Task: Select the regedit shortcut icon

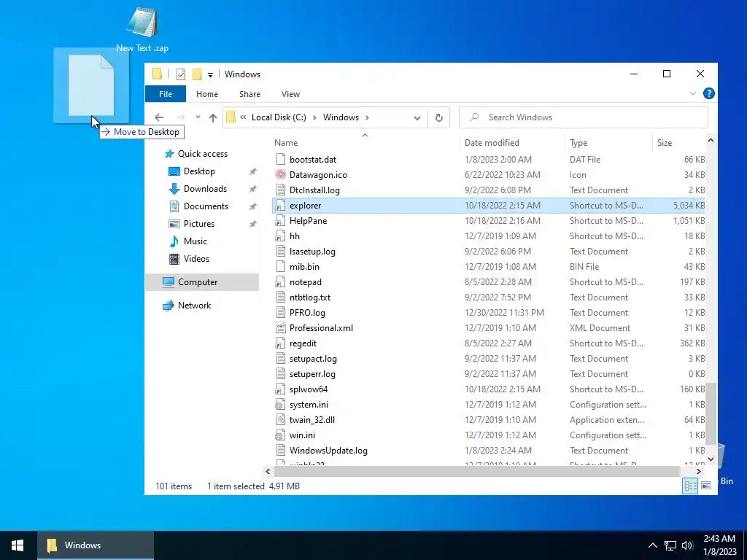Action: 281,343
